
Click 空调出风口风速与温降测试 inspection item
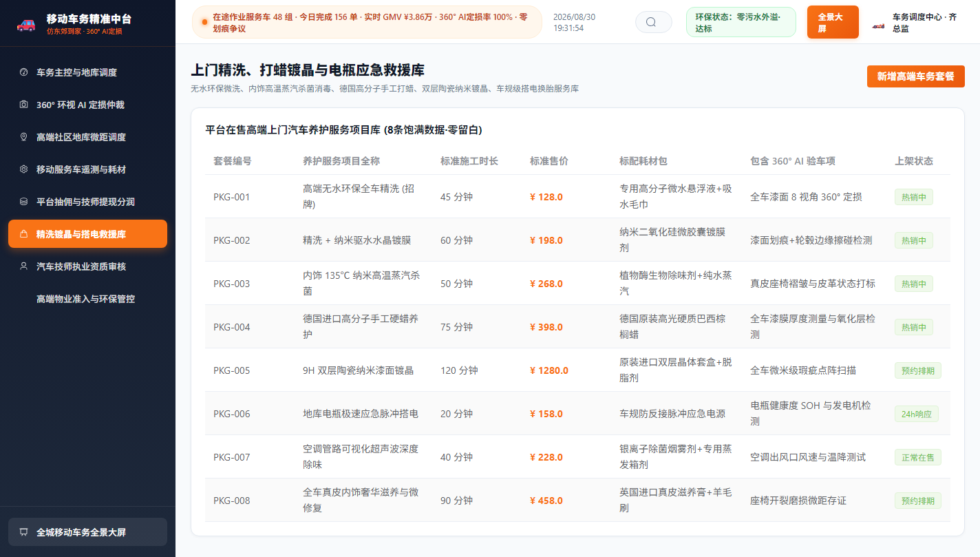click(x=808, y=457)
